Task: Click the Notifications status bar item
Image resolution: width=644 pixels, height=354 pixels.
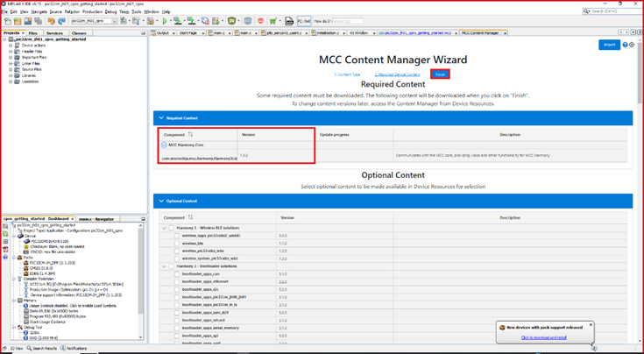Action: click(x=74, y=348)
